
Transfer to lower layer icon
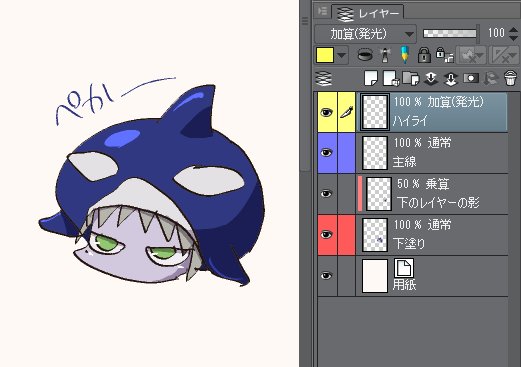coord(431,79)
